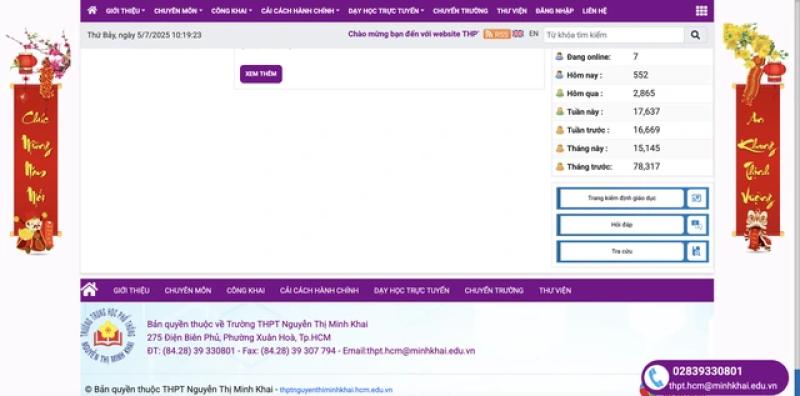Click the home icon in top navigation

(92, 10)
